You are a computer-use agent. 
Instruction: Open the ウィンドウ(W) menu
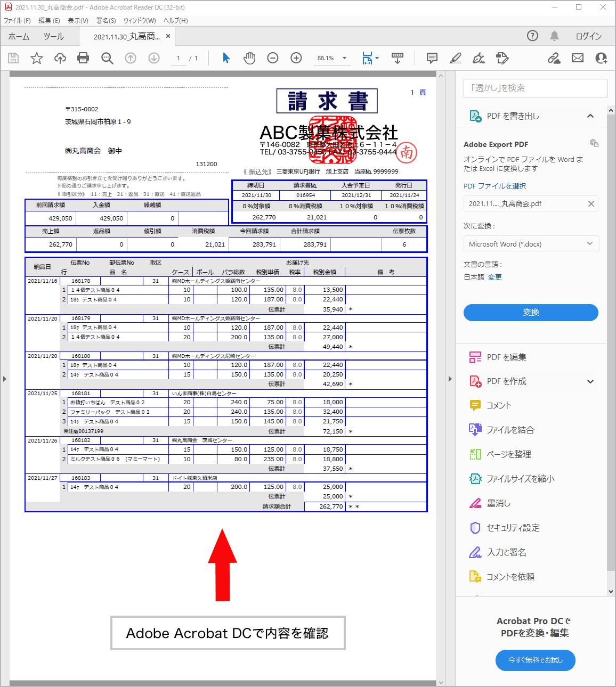[140, 21]
